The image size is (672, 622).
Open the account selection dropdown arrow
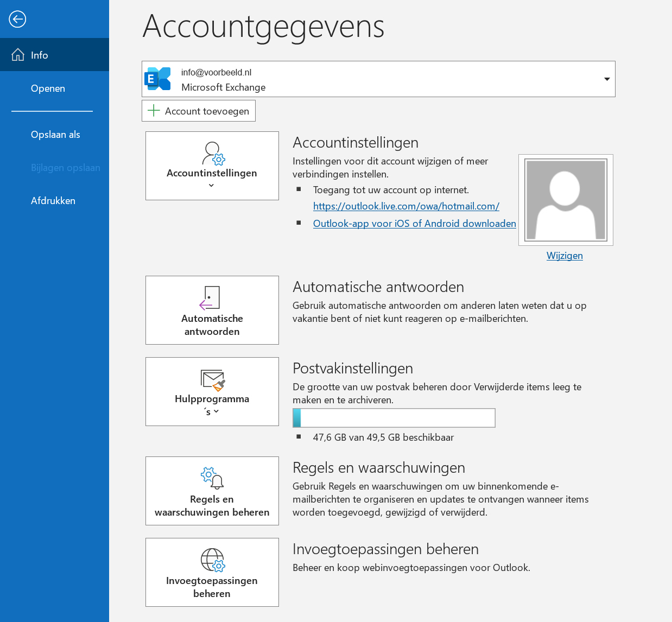(607, 79)
